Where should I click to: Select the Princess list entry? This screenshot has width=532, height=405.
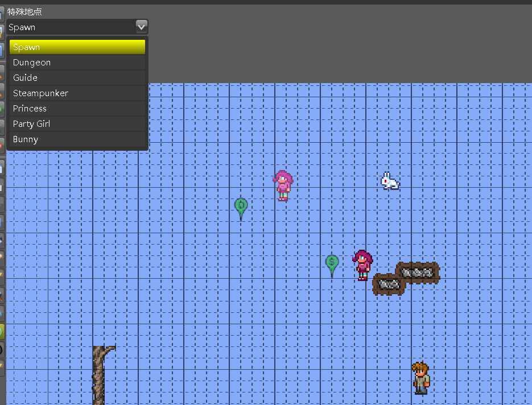coord(77,109)
